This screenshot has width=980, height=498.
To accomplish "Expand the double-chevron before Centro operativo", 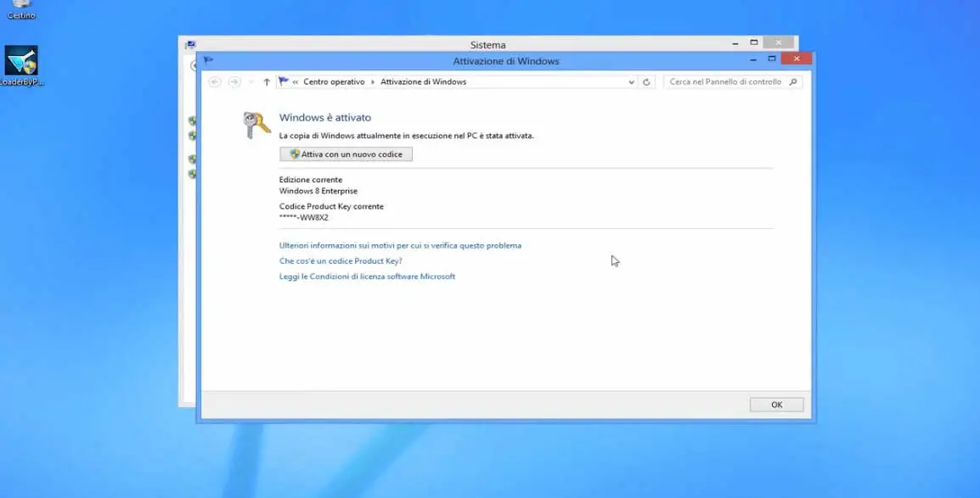I will pyautogui.click(x=295, y=81).
